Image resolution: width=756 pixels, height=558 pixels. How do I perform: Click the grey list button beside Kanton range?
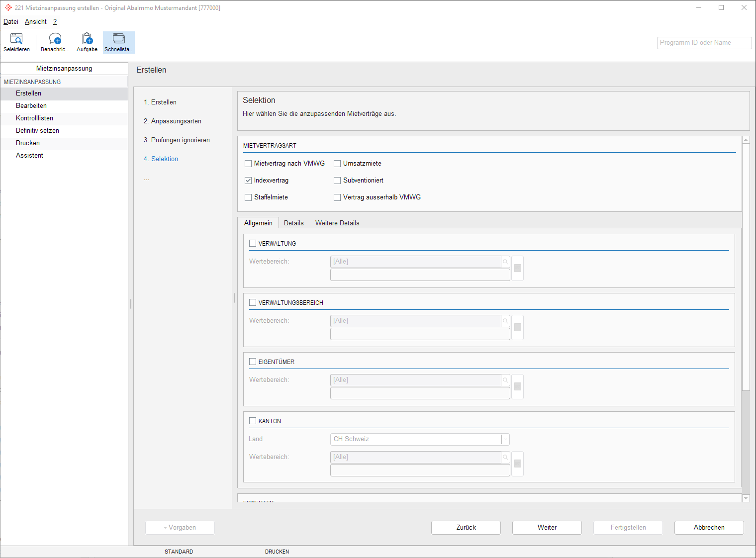(x=518, y=464)
